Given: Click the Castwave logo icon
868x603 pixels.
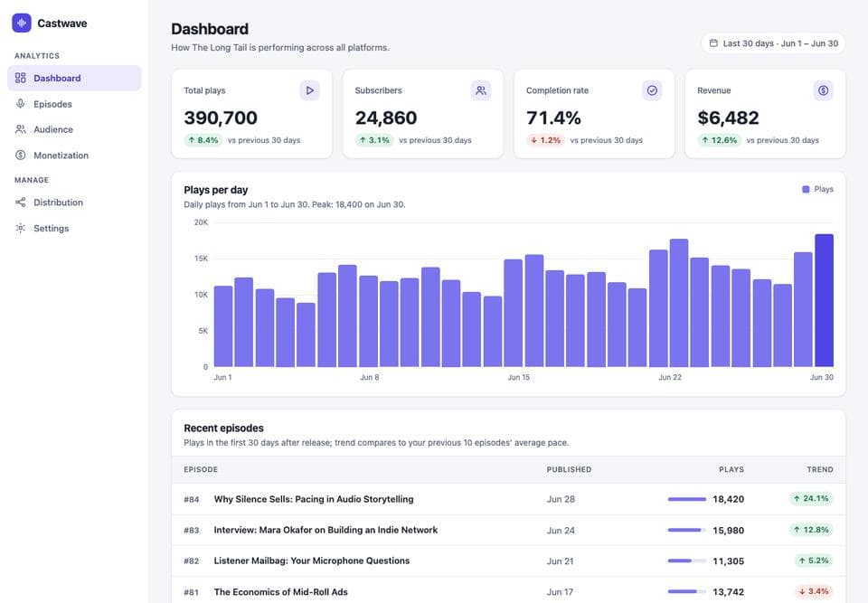Looking at the screenshot, I should (x=22, y=23).
